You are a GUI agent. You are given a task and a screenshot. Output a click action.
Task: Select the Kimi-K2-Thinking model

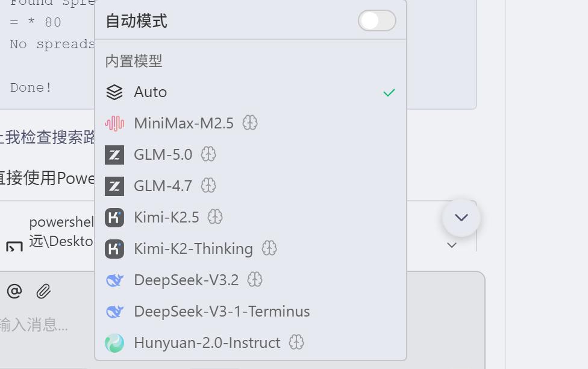coord(193,248)
